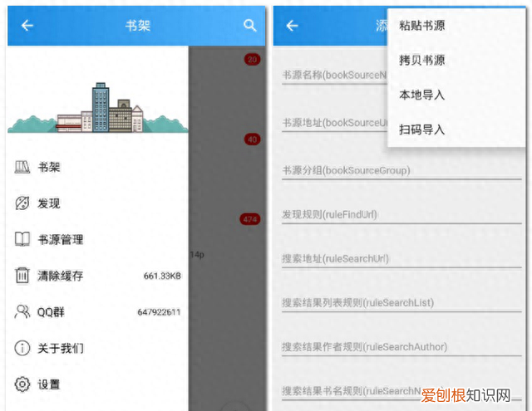The image size is (532, 411).
Task: Click the info icon beside 关于我们
Action: click(22, 348)
